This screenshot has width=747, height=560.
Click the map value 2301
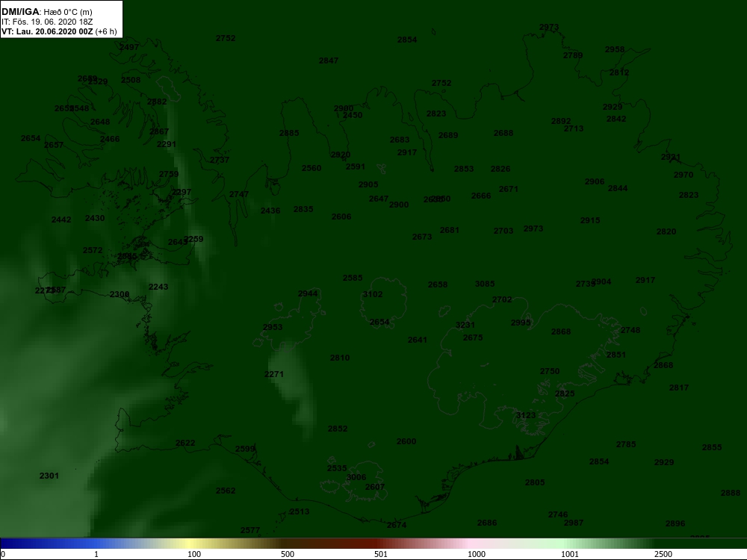tap(49, 476)
